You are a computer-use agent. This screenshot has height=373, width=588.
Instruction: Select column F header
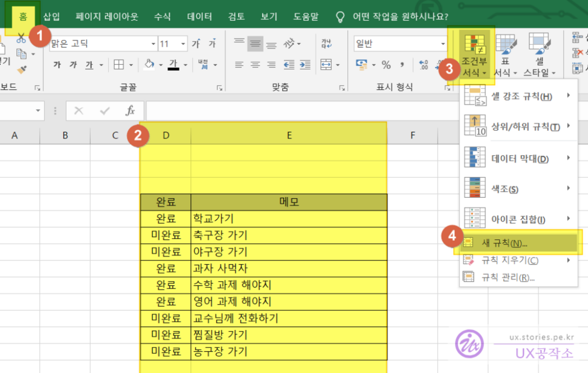point(412,135)
